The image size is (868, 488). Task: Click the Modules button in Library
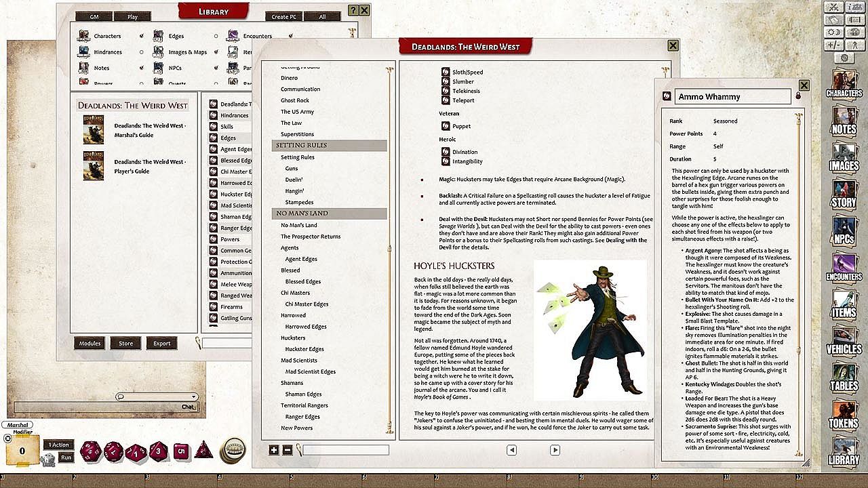(90, 343)
